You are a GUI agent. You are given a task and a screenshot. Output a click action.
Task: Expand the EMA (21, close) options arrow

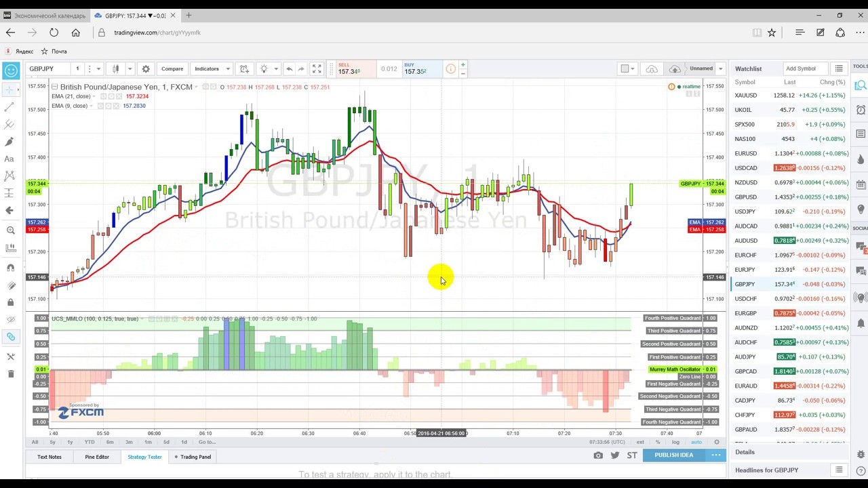pos(94,96)
